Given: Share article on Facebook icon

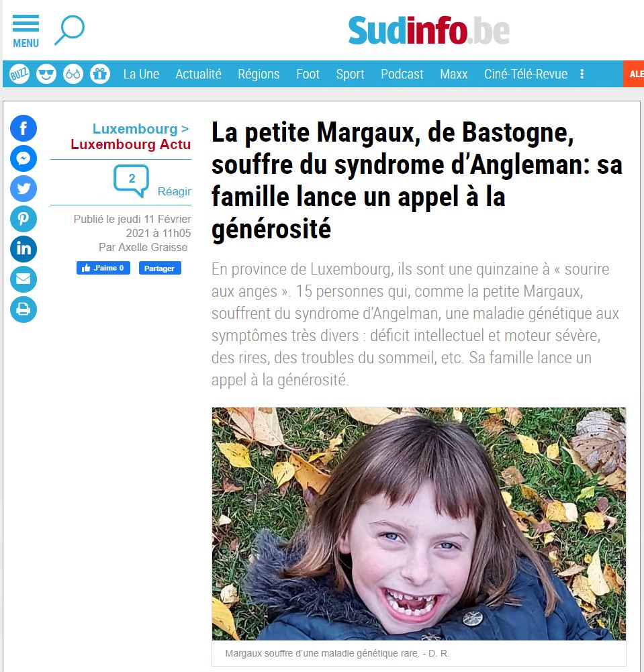Looking at the screenshot, I should (x=24, y=128).
